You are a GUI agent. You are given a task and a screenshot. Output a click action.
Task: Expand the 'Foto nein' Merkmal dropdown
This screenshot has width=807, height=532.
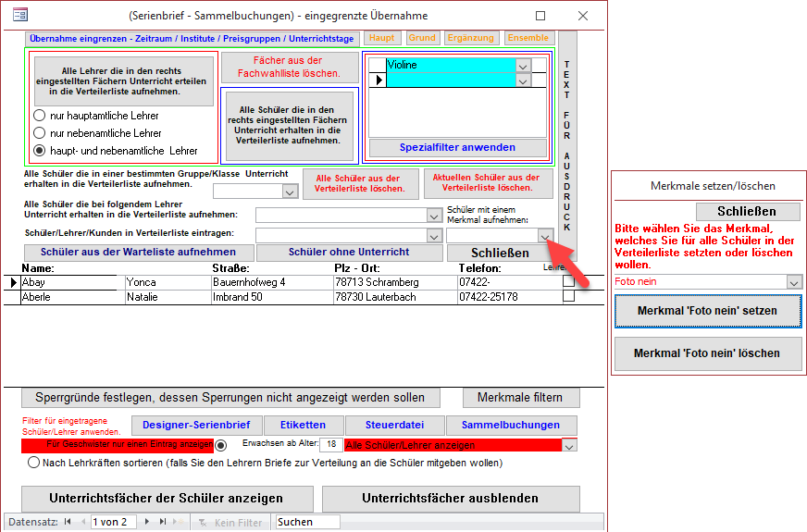click(x=793, y=282)
